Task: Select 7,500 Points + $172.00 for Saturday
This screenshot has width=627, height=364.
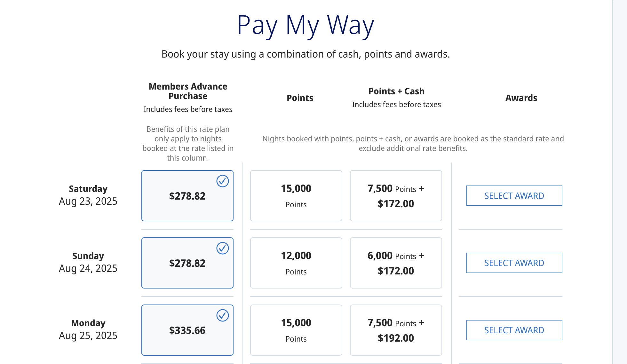Action: click(x=396, y=195)
